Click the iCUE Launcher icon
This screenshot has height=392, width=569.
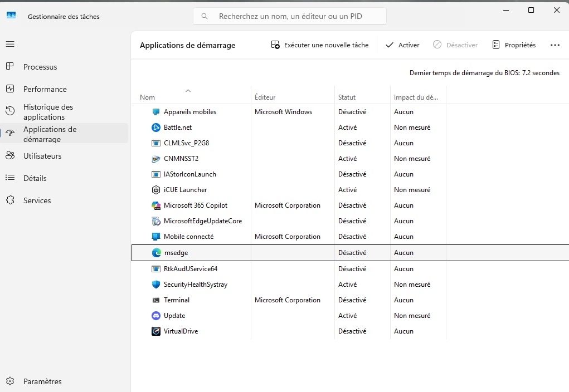pos(156,190)
